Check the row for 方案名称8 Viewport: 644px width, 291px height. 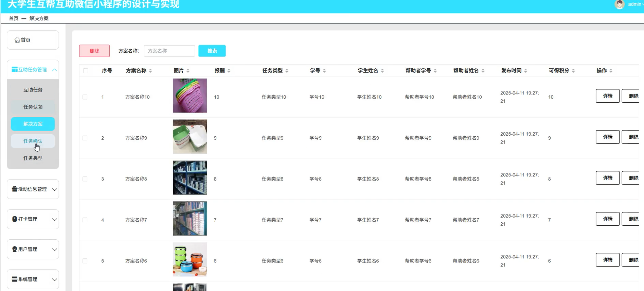coord(85,179)
